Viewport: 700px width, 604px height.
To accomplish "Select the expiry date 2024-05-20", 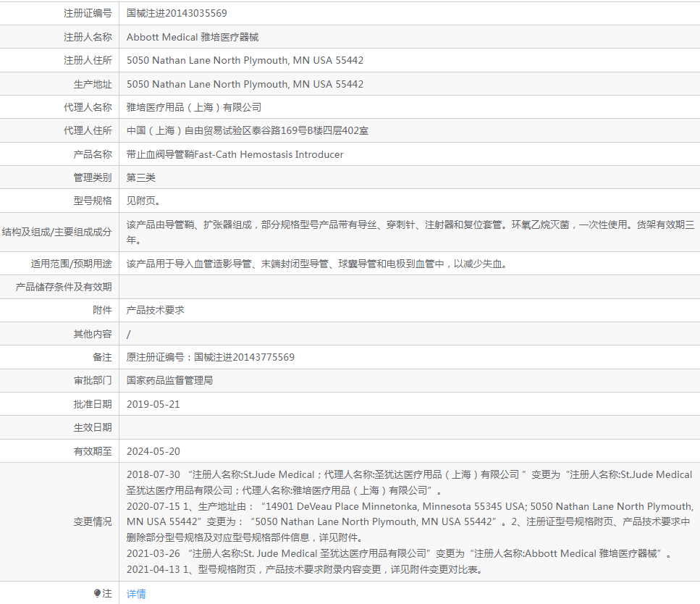I will coord(153,452).
